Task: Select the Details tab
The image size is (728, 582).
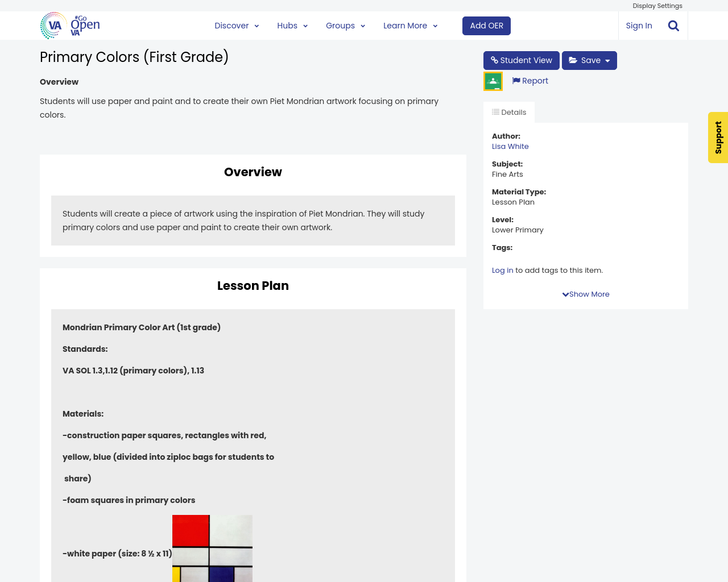Action: pyautogui.click(x=509, y=113)
